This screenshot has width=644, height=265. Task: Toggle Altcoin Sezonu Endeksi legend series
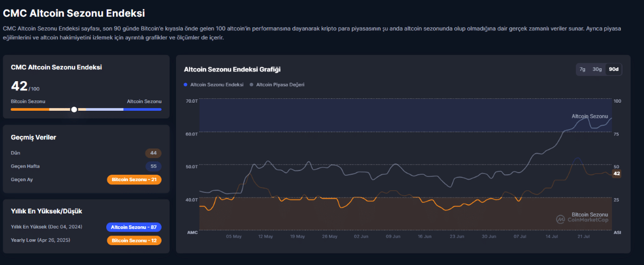coord(214,84)
